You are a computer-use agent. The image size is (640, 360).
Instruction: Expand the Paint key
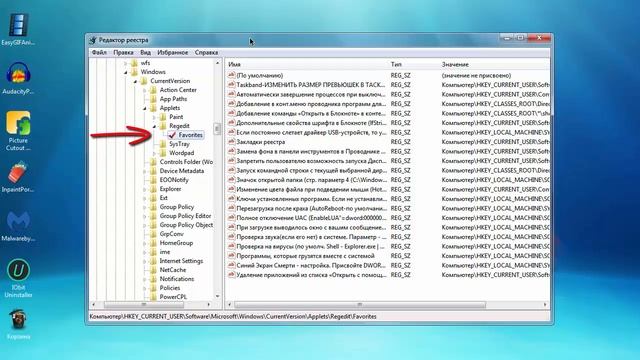click(x=154, y=117)
